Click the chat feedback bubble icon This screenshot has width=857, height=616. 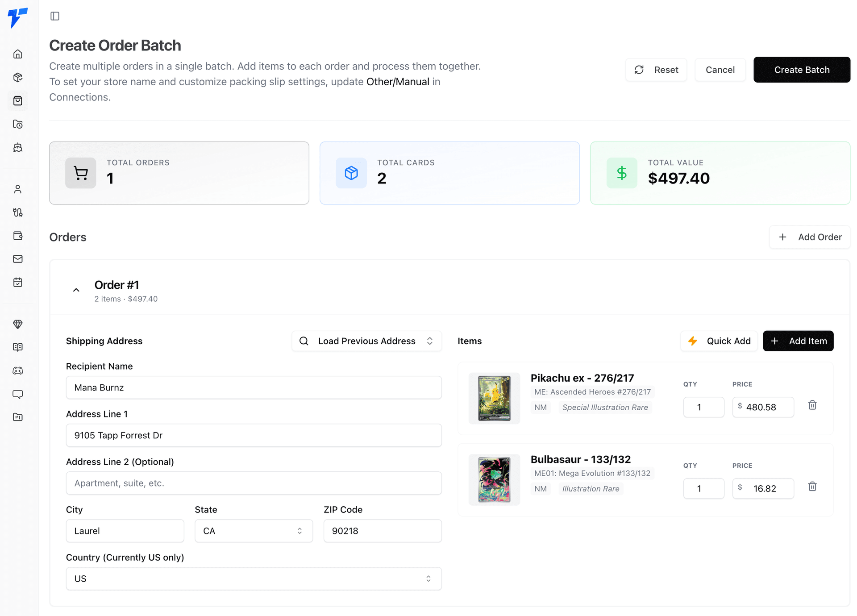tap(18, 394)
